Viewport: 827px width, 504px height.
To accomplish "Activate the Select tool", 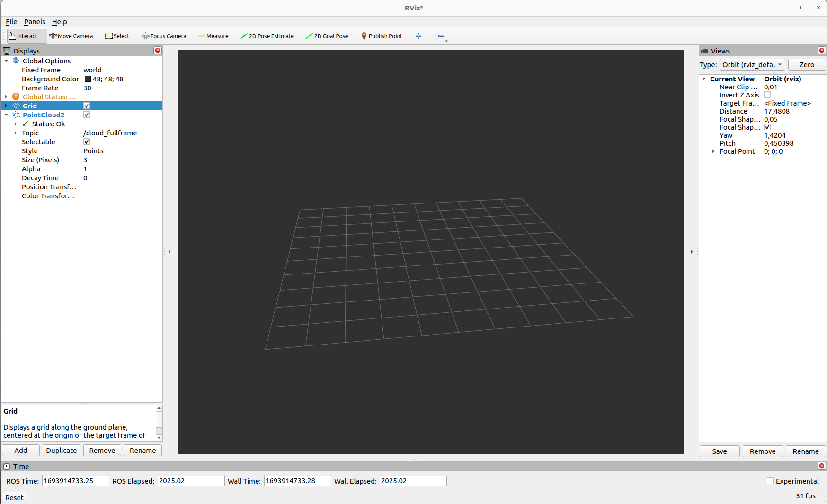I will [117, 36].
